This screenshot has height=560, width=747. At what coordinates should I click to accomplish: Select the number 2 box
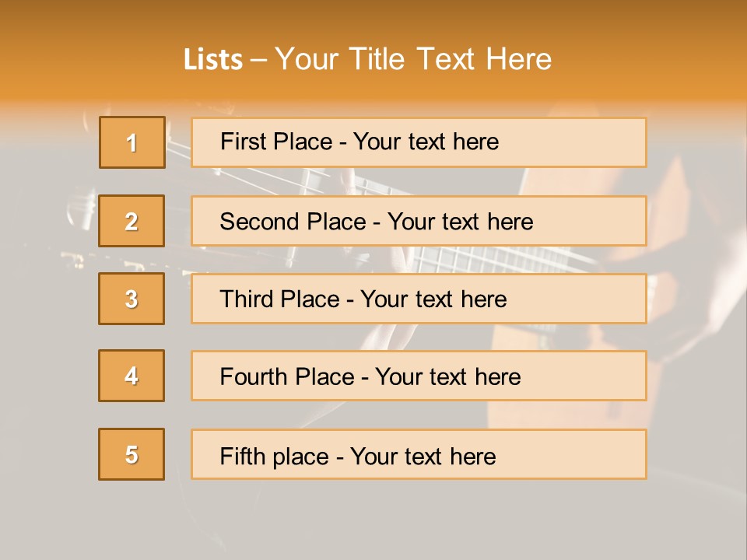pyautogui.click(x=132, y=221)
